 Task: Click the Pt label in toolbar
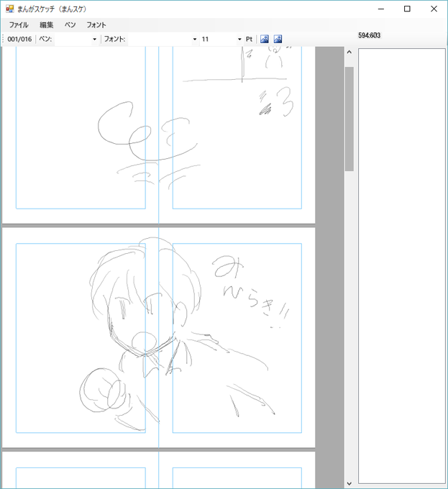249,40
